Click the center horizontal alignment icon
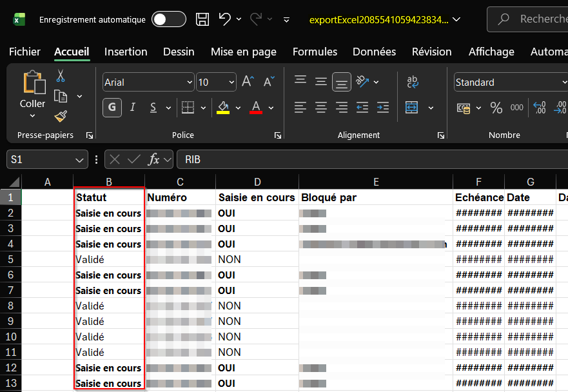The width and height of the screenshot is (568, 392). [321, 107]
